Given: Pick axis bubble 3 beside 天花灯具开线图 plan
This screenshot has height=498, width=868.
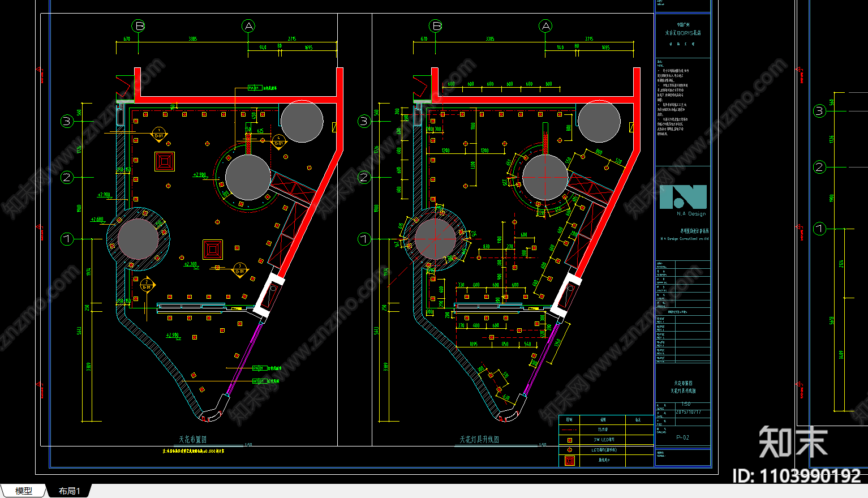Looking at the screenshot, I should (x=364, y=121).
